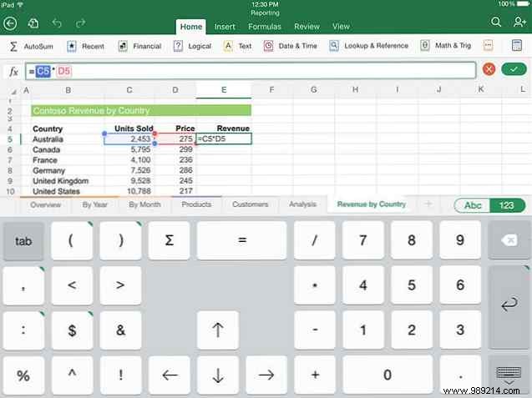
Task: Open the search magnifier icon
Action: [x=496, y=23]
